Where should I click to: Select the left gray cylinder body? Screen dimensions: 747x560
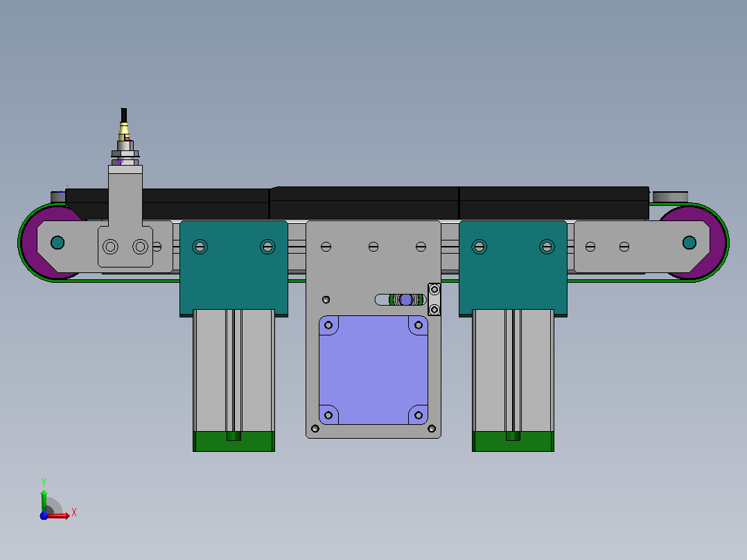[x=234, y=370]
